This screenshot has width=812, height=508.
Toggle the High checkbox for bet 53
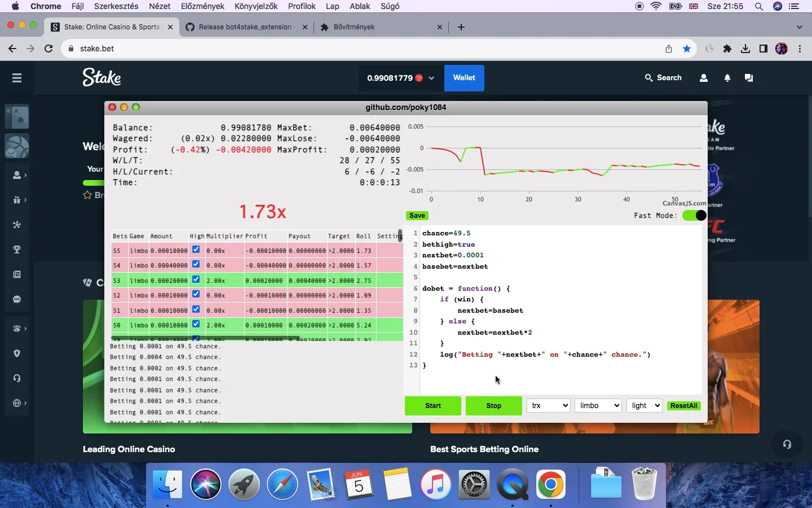(196, 279)
